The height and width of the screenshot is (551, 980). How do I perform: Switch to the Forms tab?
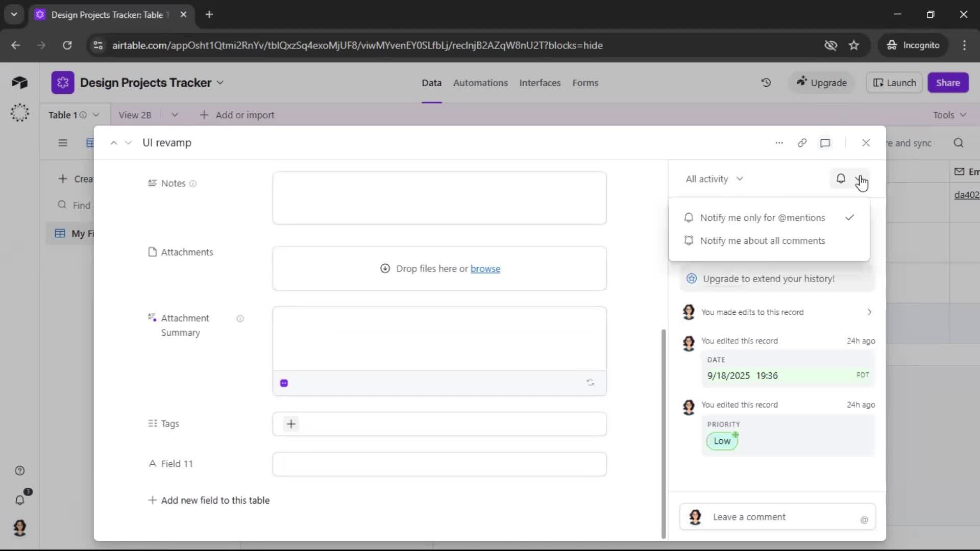tap(585, 83)
